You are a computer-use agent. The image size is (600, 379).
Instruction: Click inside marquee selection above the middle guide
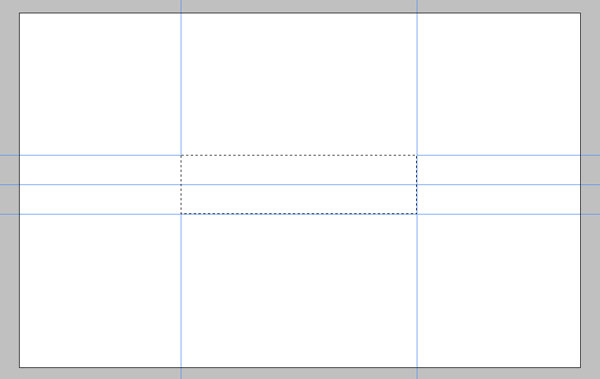tap(299, 170)
